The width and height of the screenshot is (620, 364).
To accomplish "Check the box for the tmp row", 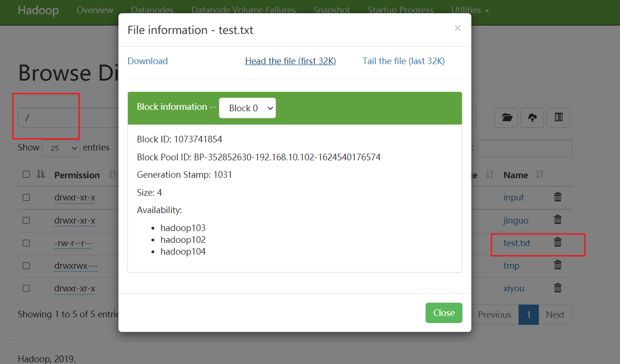I will tap(26, 265).
